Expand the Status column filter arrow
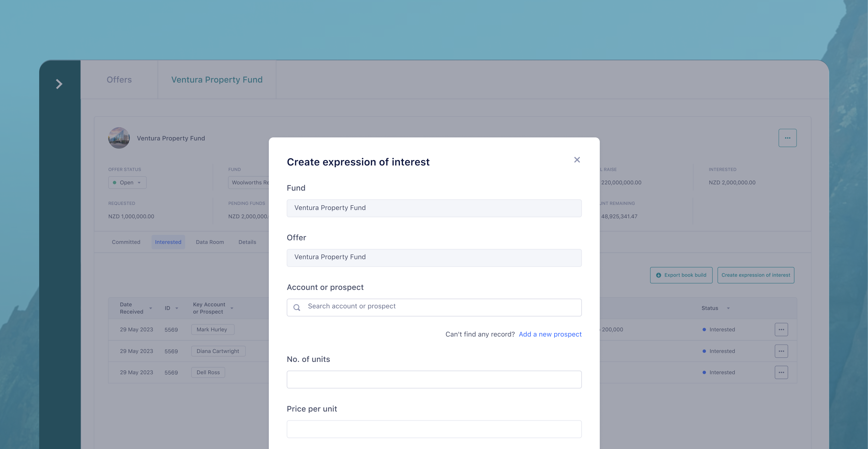Viewport: 868px width, 449px height. click(x=728, y=308)
